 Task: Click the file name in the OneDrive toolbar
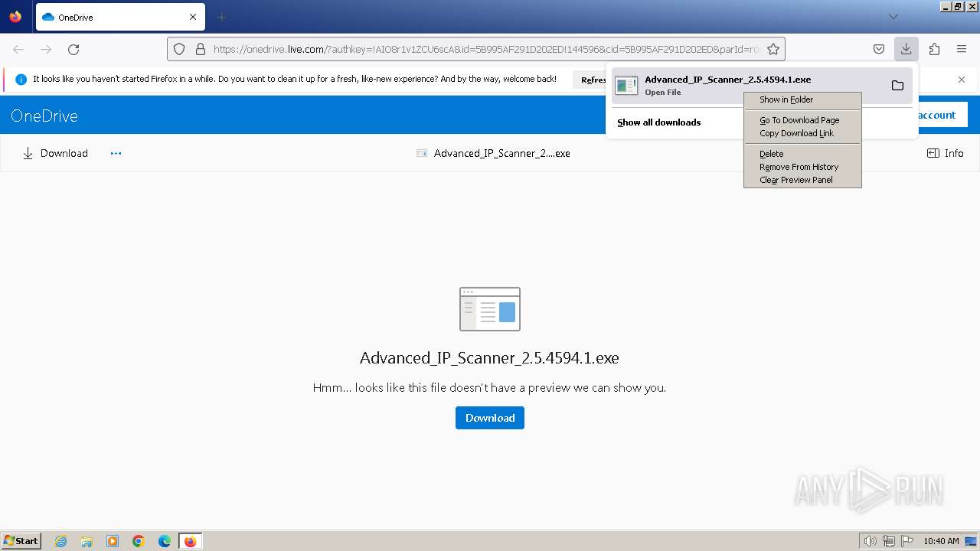pyautogui.click(x=501, y=153)
